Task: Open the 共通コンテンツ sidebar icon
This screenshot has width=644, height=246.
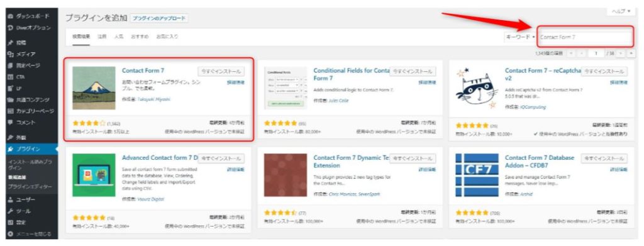Action: [10, 99]
